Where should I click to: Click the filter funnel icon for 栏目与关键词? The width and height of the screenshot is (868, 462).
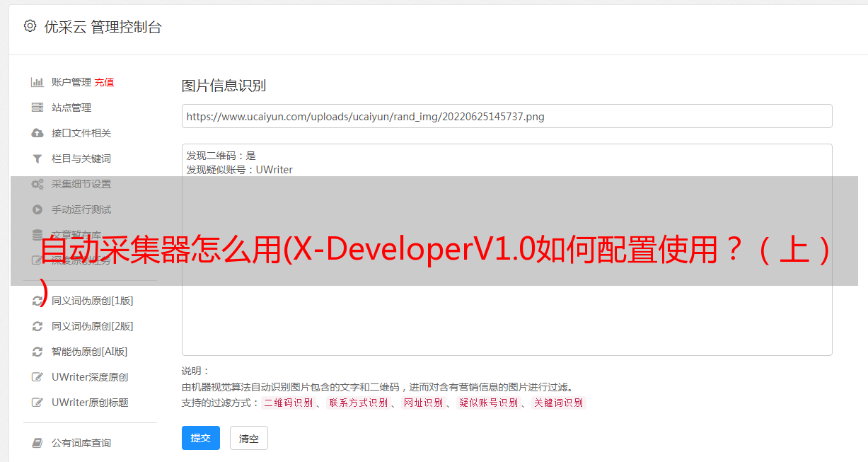point(37,158)
